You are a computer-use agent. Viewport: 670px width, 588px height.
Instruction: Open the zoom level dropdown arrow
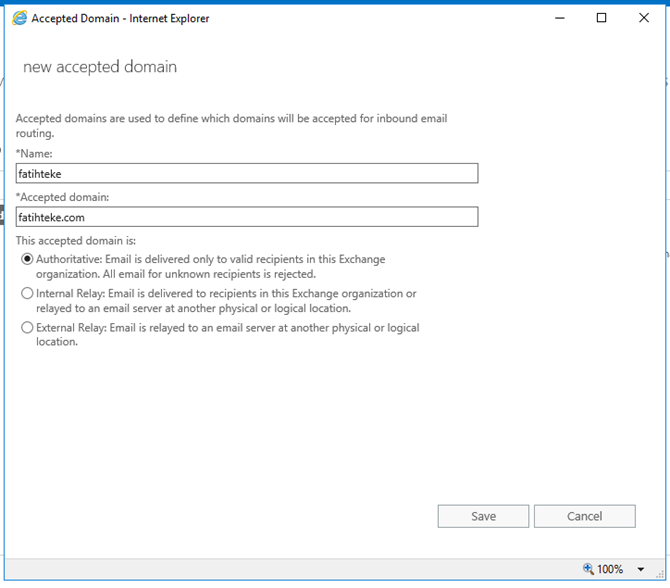point(640,569)
